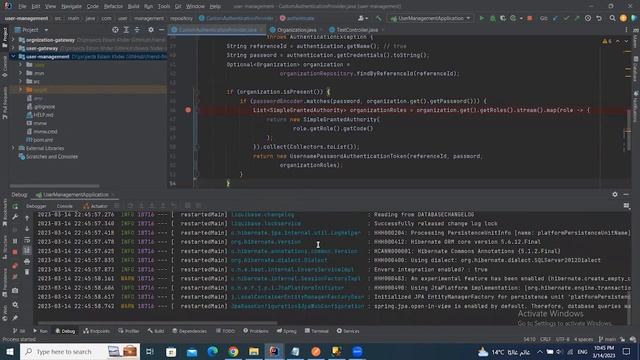Stop the running application using red square
This screenshot has width=640, height=360.
click(530, 18)
